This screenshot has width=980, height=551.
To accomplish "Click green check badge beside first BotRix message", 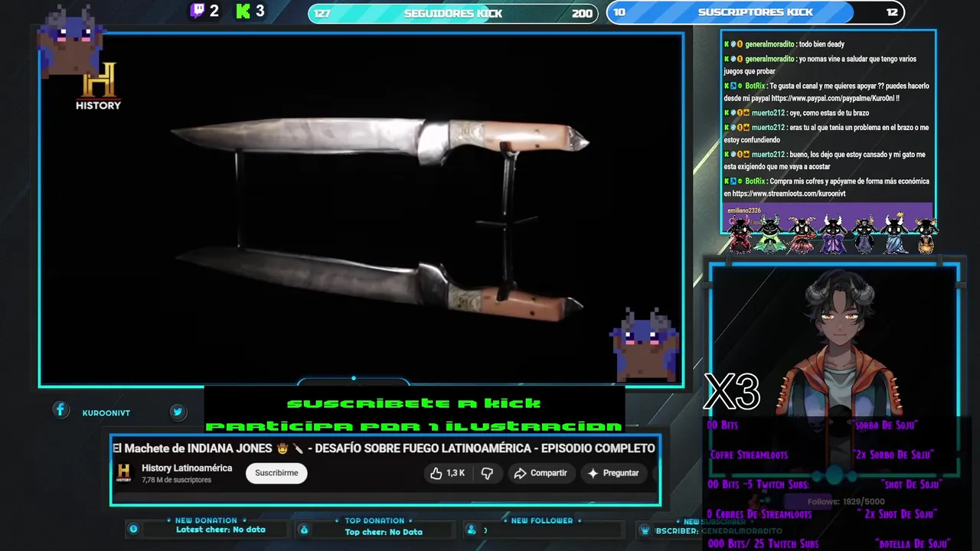I will pyautogui.click(x=740, y=86).
